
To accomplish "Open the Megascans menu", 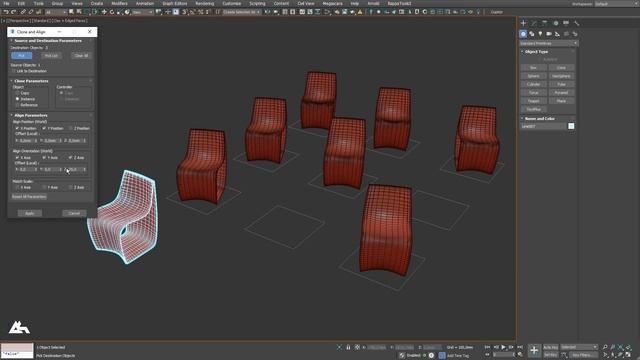I will tap(332, 3).
